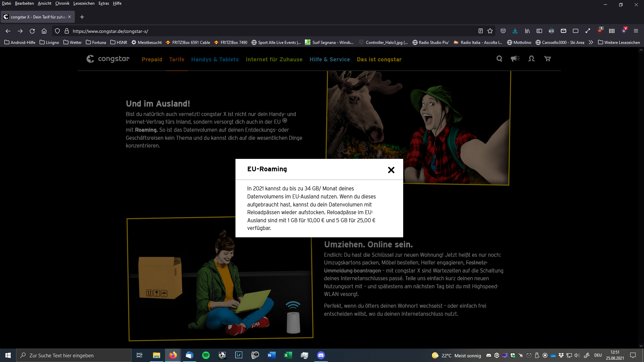The width and height of the screenshot is (644, 362).
Task: Click the weather widget 22°C Meist sonnig
Action: point(457,355)
